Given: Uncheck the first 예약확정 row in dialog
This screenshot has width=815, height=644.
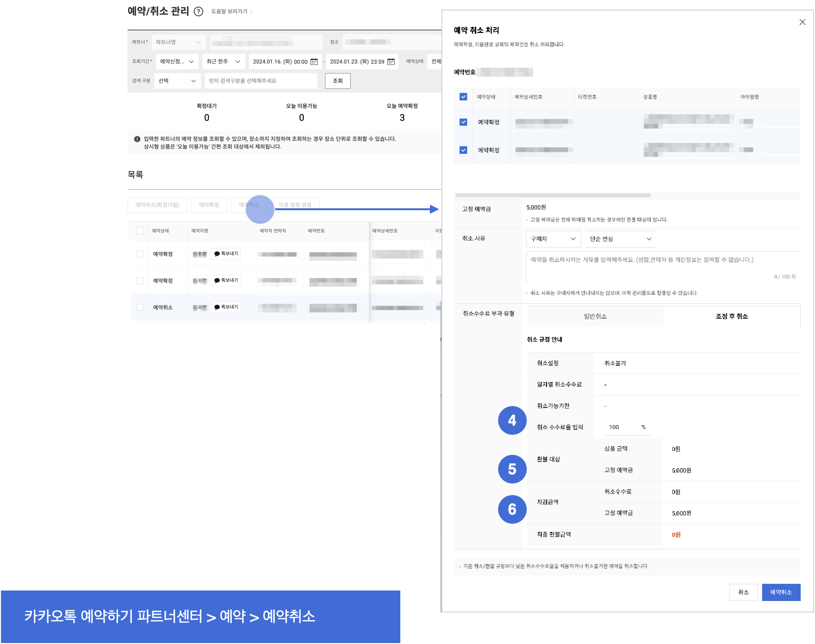Looking at the screenshot, I should click(463, 122).
